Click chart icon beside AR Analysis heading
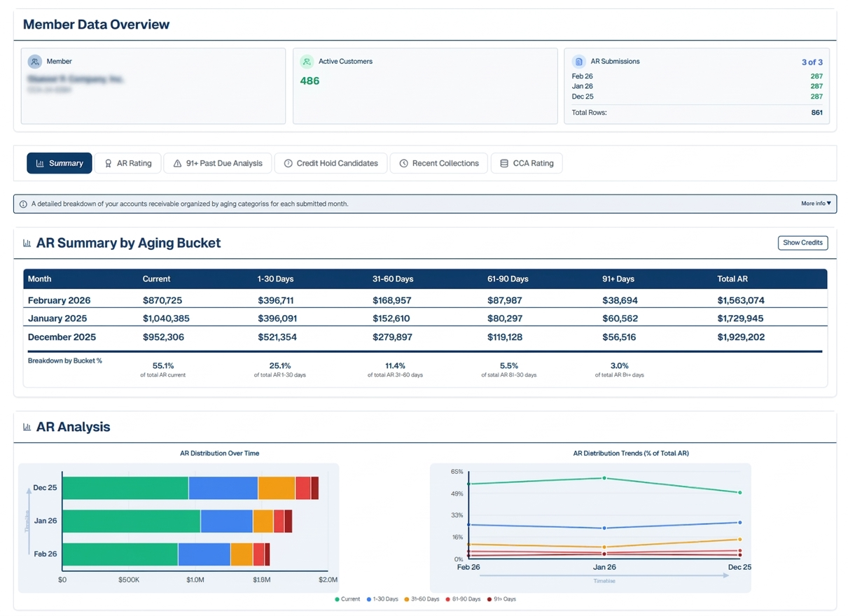848x616 pixels. 27,427
